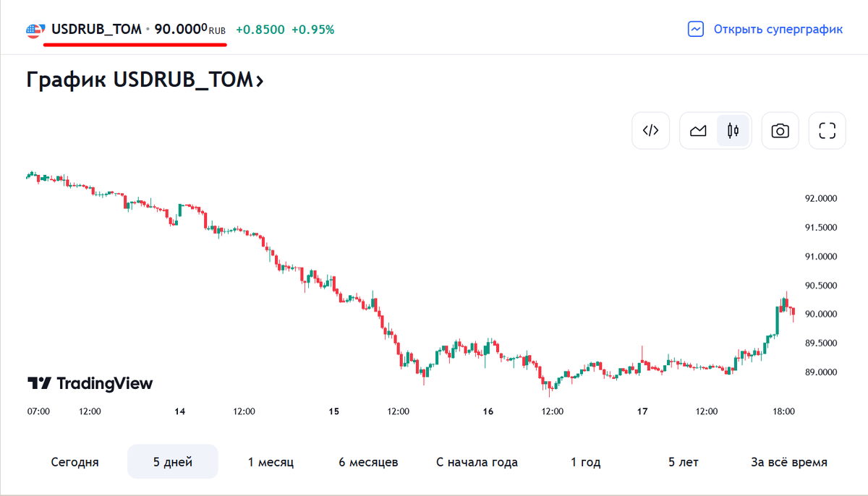Choose the С начала года range
Screen dimensions: 868x496
(x=477, y=461)
